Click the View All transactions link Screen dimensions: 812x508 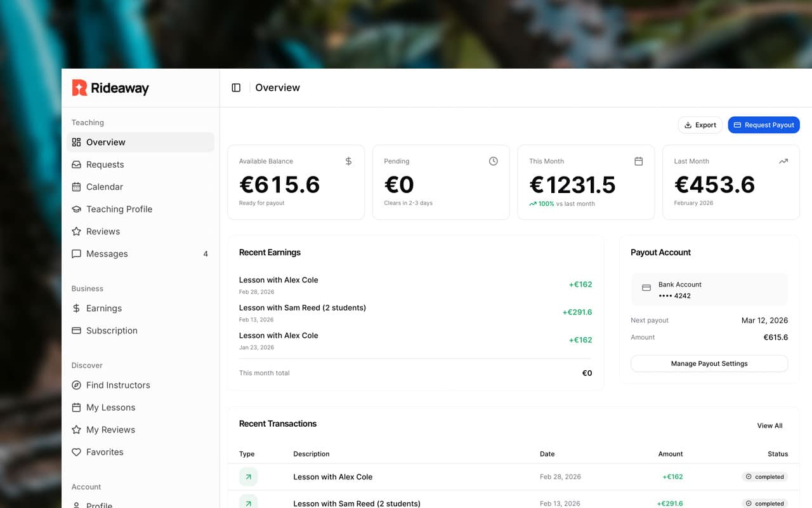click(x=769, y=425)
